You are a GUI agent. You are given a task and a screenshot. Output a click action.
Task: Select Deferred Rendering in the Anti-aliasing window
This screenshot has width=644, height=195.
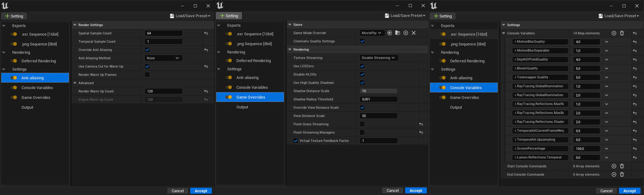(39, 61)
